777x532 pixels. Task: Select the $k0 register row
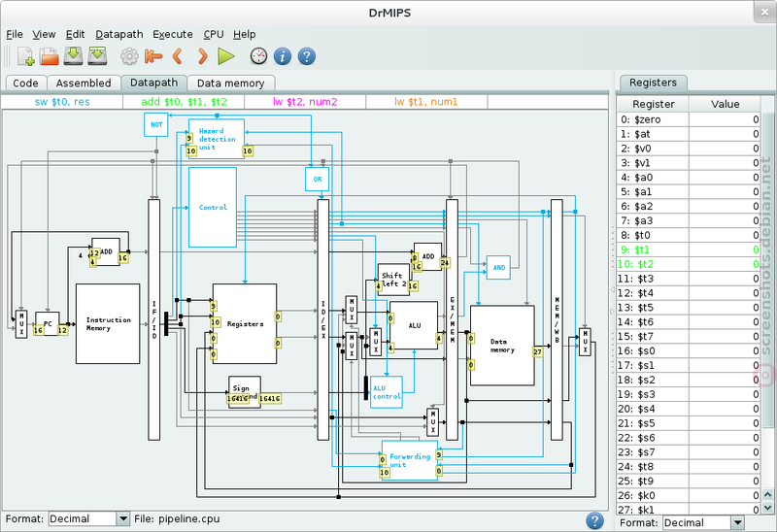pyautogui.click(x=689, y=495)
